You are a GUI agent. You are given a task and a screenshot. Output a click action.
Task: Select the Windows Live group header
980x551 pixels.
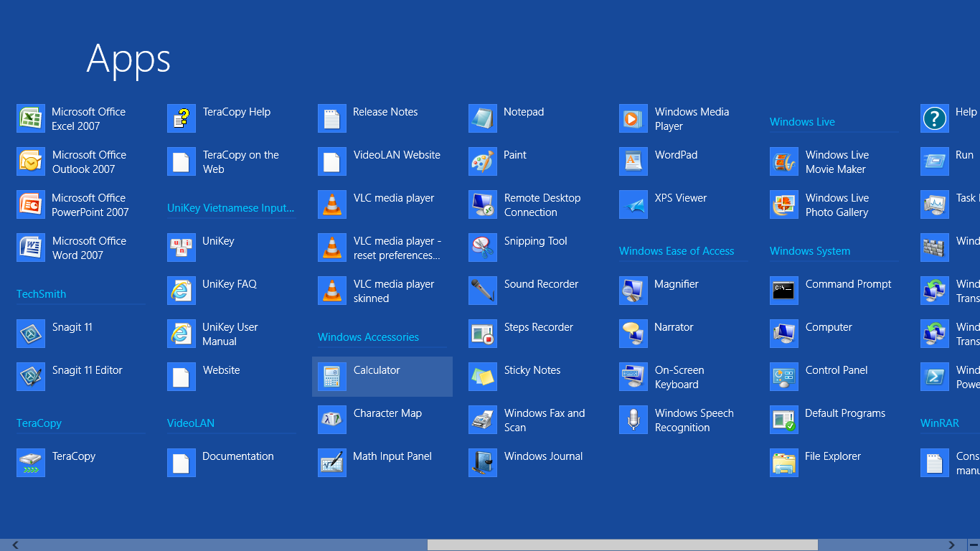(802, 122)
